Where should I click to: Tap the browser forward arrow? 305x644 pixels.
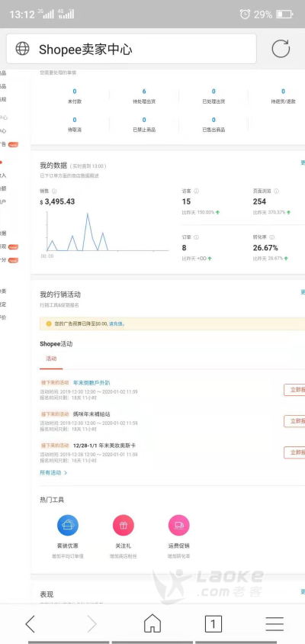tap(91, 624)
